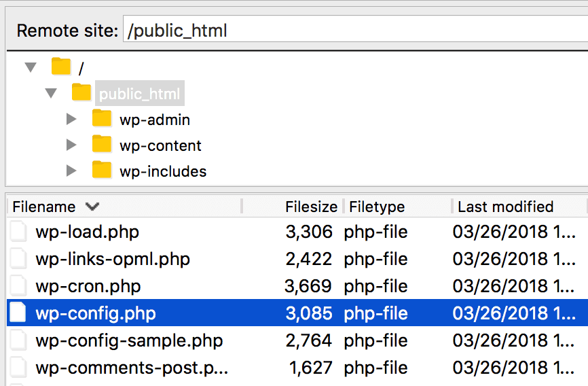Expand the wp-includes folder
This screenshot has width=588, height=386.
point(71,171)
